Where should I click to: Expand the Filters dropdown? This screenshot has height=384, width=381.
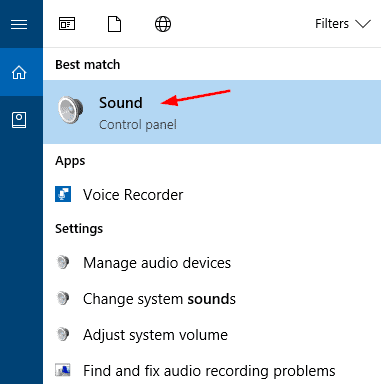point(343,24)
